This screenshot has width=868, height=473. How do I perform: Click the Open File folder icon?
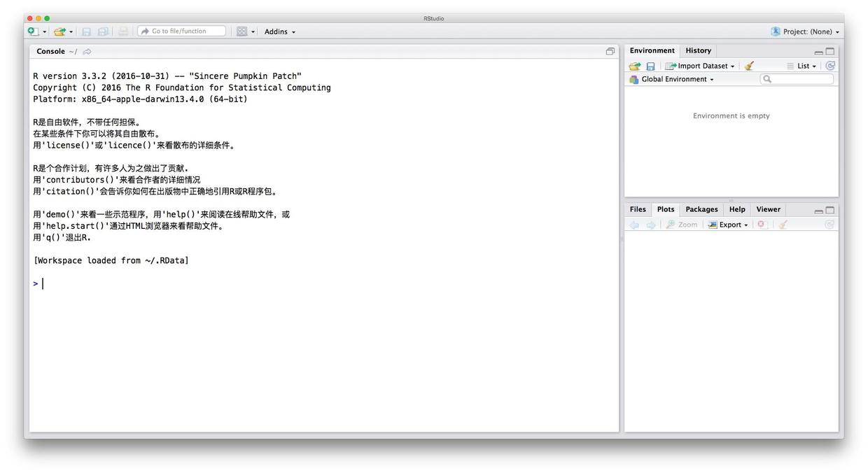tap(59, 31)
